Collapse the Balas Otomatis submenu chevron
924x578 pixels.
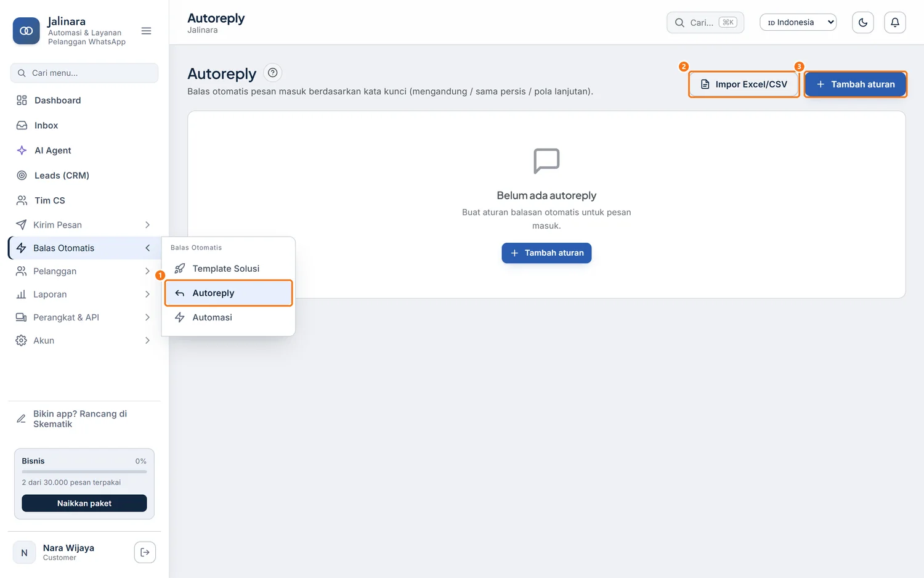point(147,248)
